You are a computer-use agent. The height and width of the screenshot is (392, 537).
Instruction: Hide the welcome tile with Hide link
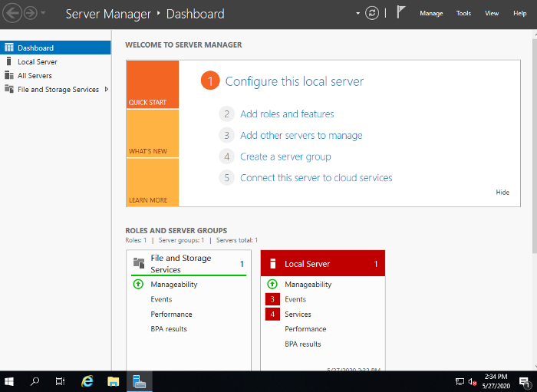coord(502,193)
